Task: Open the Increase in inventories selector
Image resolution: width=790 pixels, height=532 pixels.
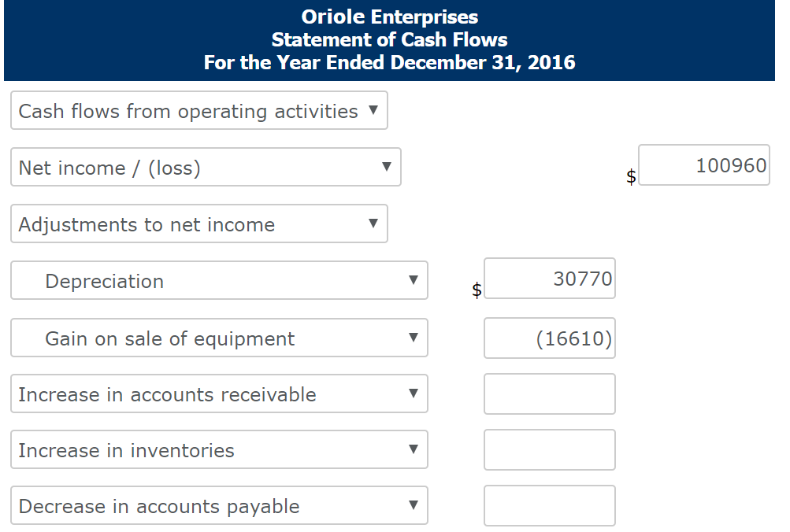Action: [219, 449]
